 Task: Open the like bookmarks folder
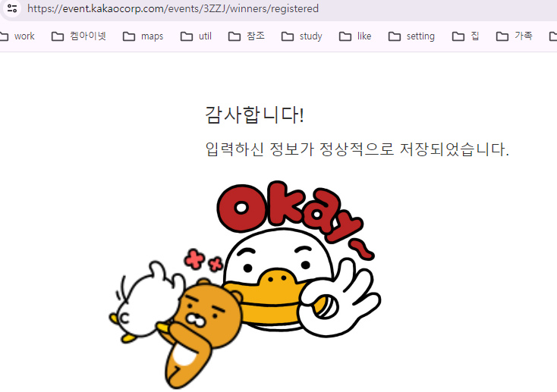tap(355, 36)
